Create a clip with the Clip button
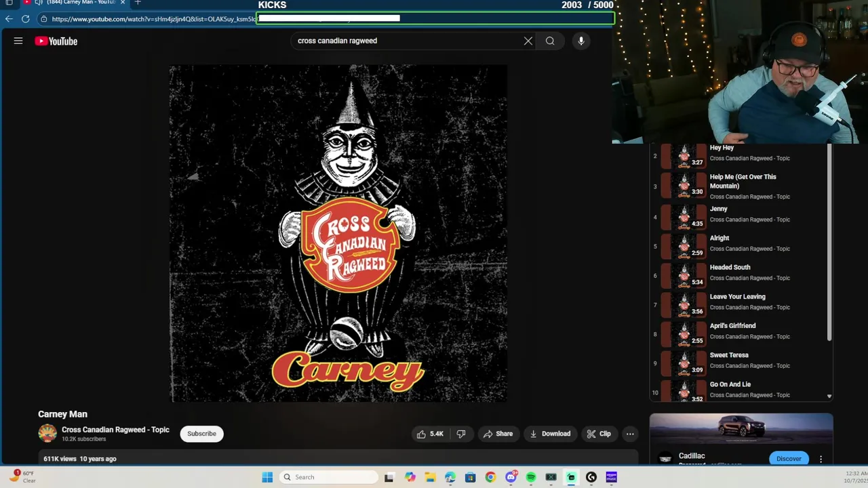 (x=599, y=434)
